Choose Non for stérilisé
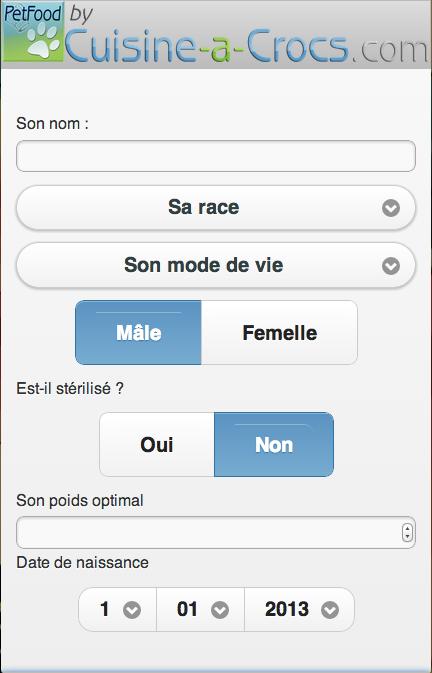432x673 pixels. click(x=274, y=445)
